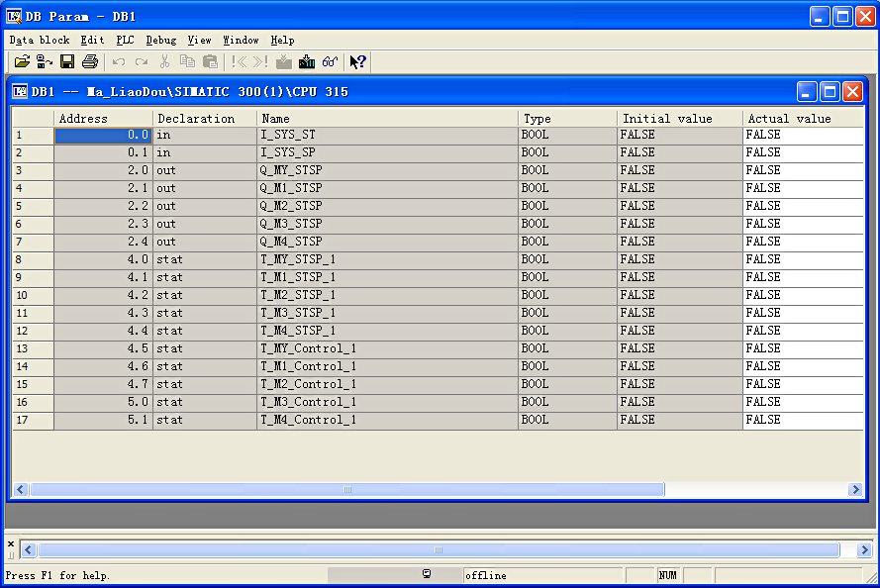Open the Help menu
The image size is (880, 588).
282,40
